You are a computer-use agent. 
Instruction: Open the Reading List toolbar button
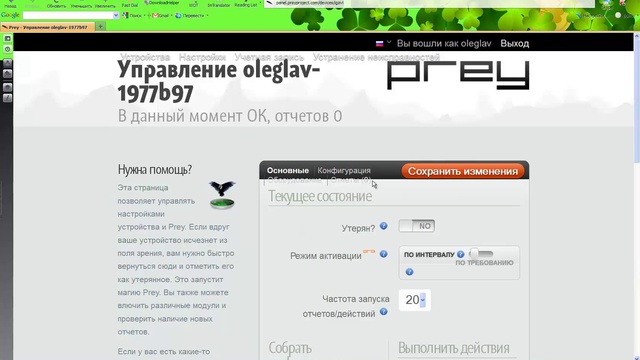pyautogui.click(x=246, y=4)
